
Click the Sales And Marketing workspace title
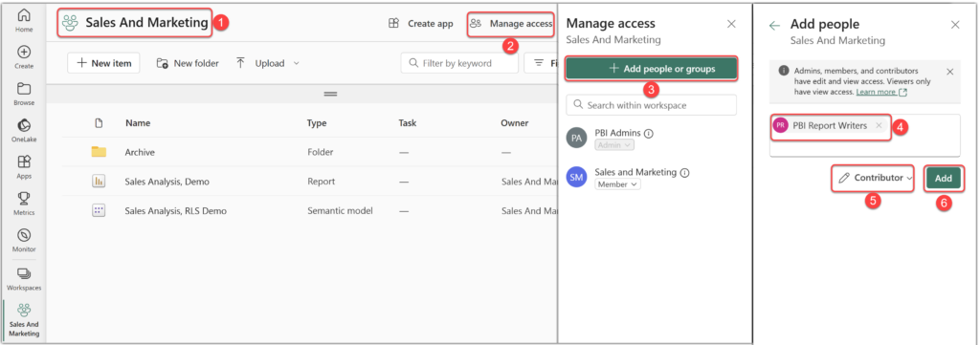(x=146, y=23)
